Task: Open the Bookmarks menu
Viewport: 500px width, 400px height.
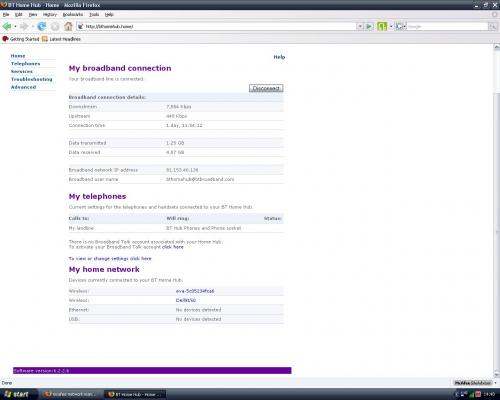Action: (x=73, y=15)
